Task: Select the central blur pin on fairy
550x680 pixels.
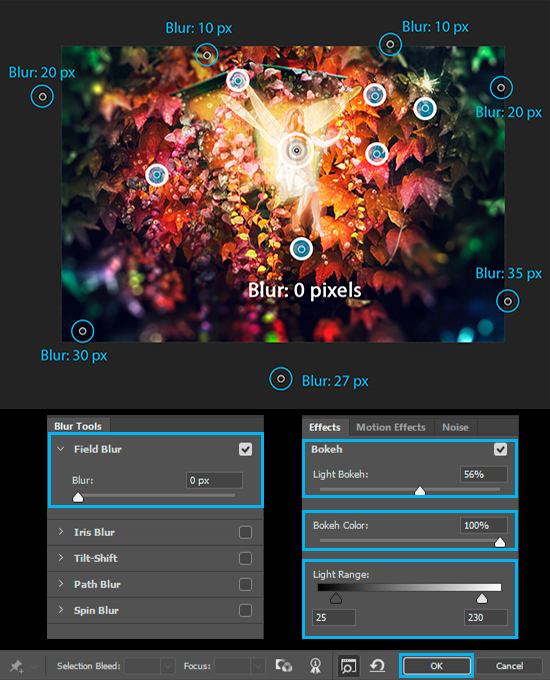Action: coord(296,150)
